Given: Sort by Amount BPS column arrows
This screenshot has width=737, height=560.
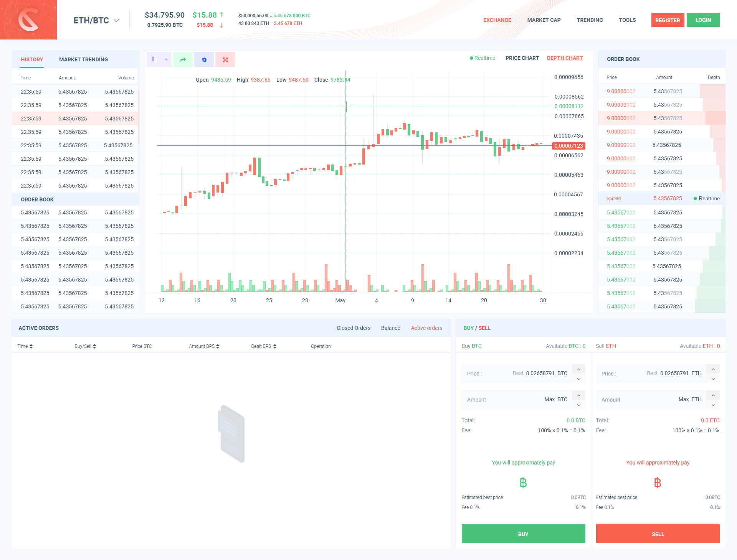Looking at the screenshot, I should [x=218, y=346].
